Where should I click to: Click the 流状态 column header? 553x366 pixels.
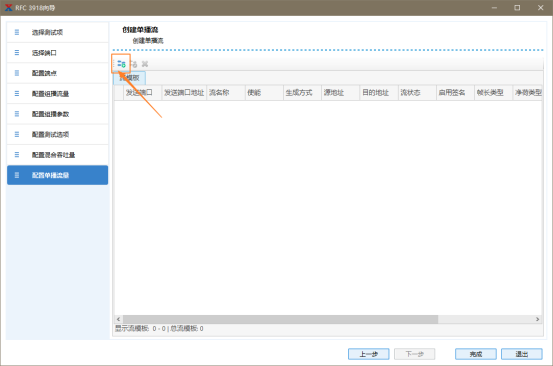tap(417, 93)
